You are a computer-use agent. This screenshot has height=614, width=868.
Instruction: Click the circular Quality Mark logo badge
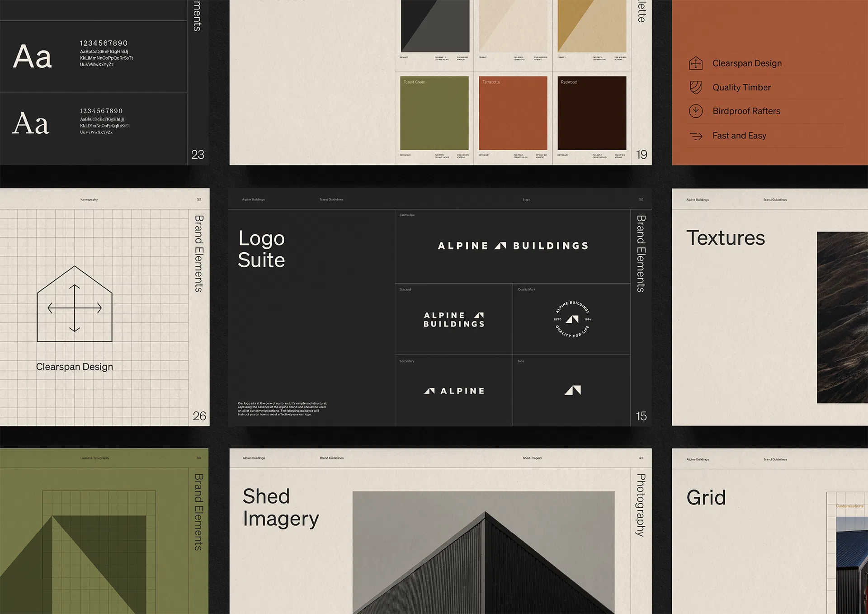click(x=572, y=319)
